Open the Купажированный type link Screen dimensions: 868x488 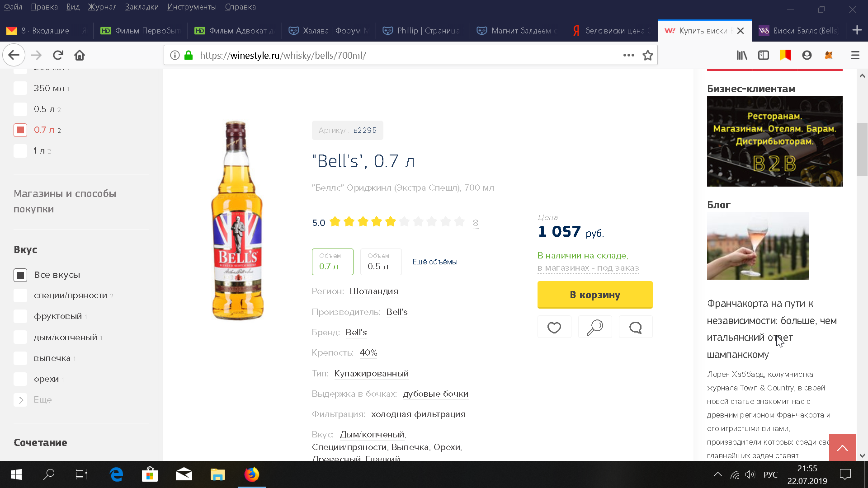coord(371,374)
